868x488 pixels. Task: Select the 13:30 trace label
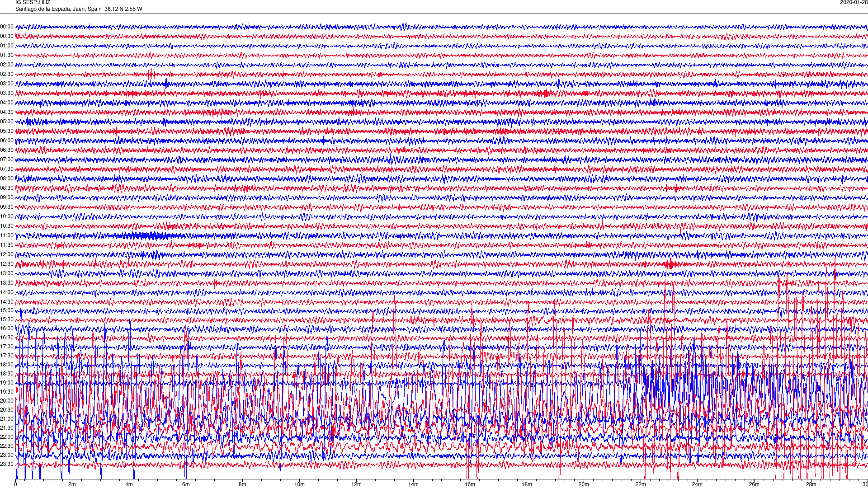coord(7,283)
